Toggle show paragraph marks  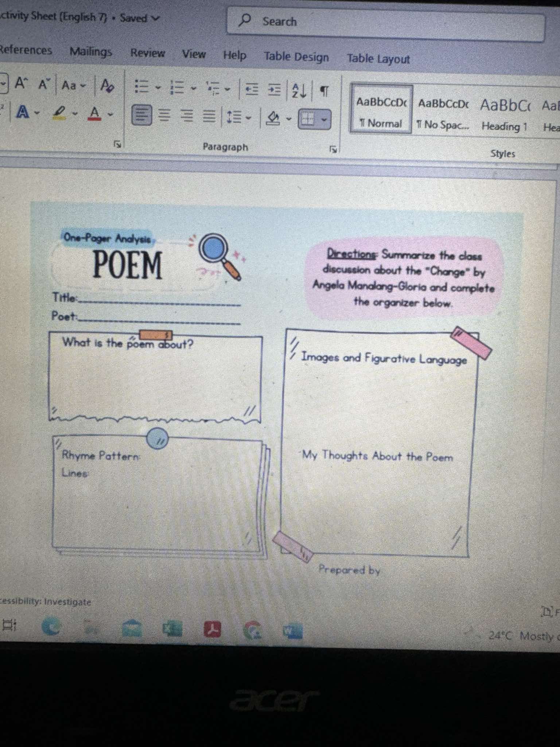pos(324,91)
